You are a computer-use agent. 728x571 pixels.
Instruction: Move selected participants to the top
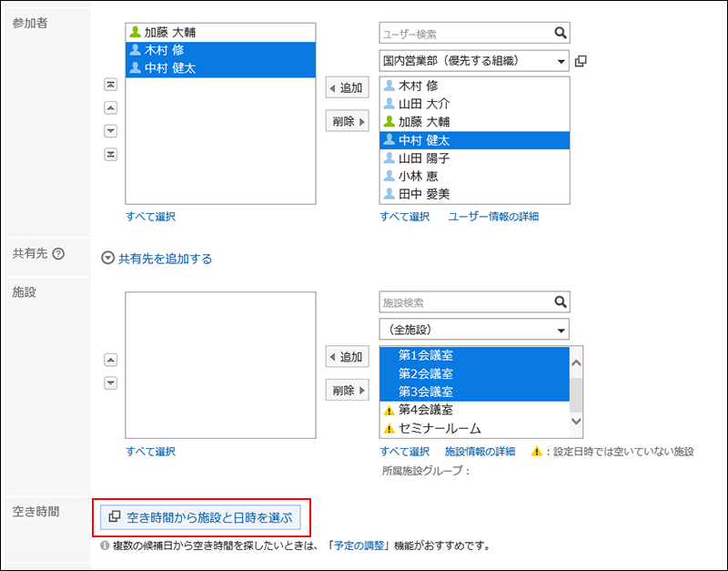[x=111, y=85]
